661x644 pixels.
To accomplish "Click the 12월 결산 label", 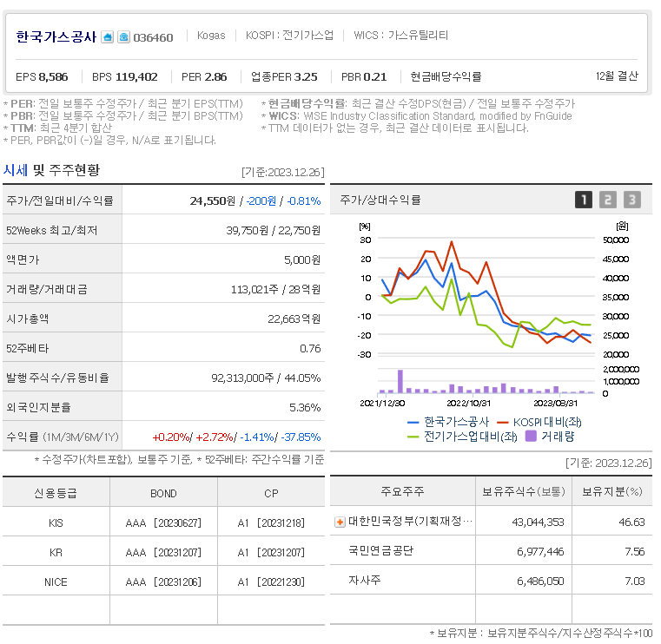I will [617, 76].
